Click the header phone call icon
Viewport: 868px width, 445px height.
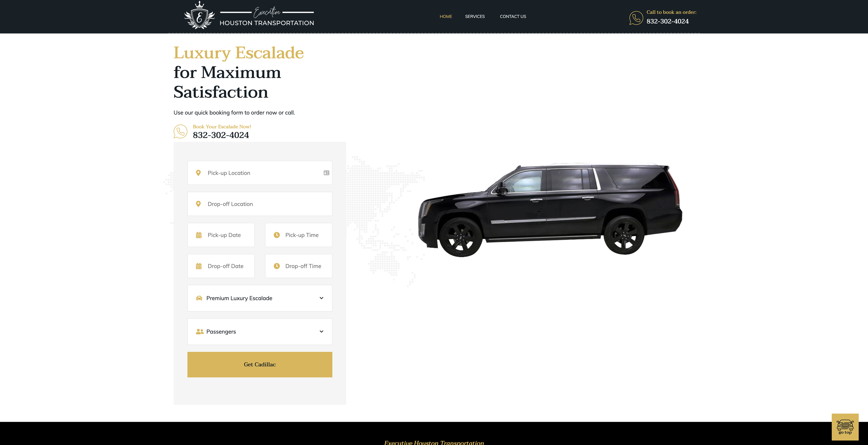(x=636, y=18)
